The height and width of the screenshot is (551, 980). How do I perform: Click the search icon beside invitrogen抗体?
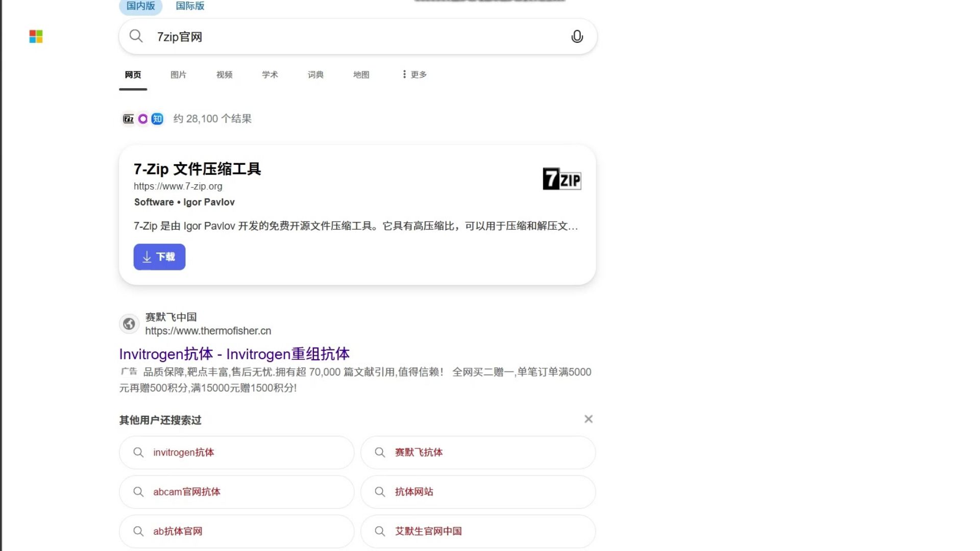[138, 453]
